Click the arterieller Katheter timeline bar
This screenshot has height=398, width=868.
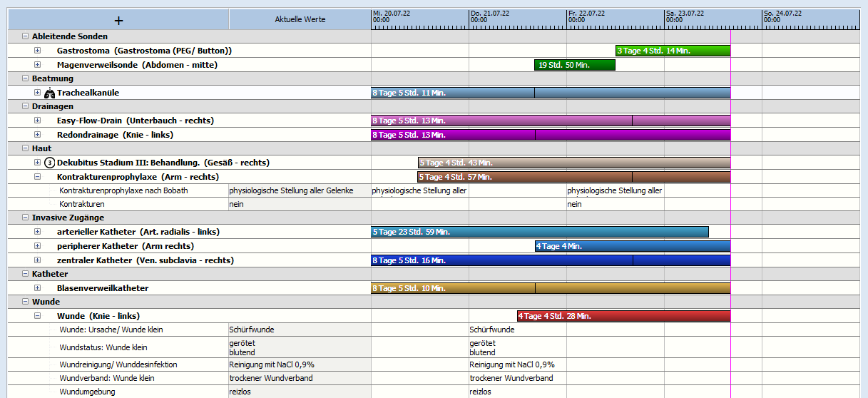pos(539,232)
